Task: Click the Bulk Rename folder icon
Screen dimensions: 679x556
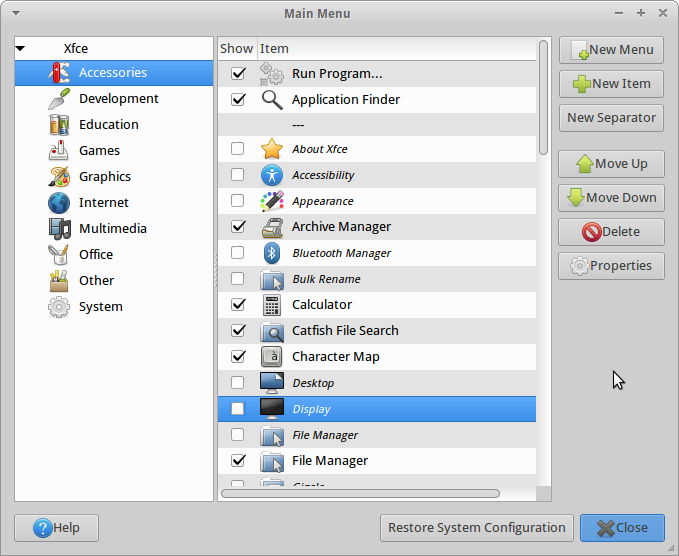Action: pos(272,279)
